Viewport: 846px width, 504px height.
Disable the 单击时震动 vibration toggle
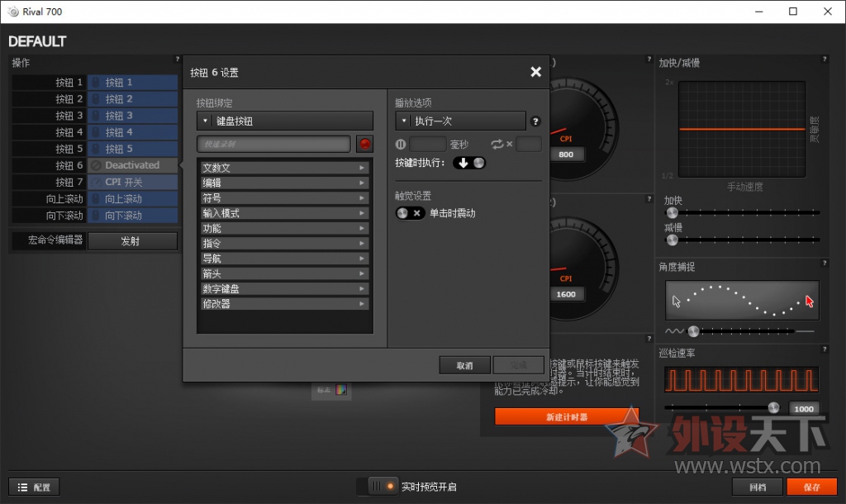coord(411,212)
